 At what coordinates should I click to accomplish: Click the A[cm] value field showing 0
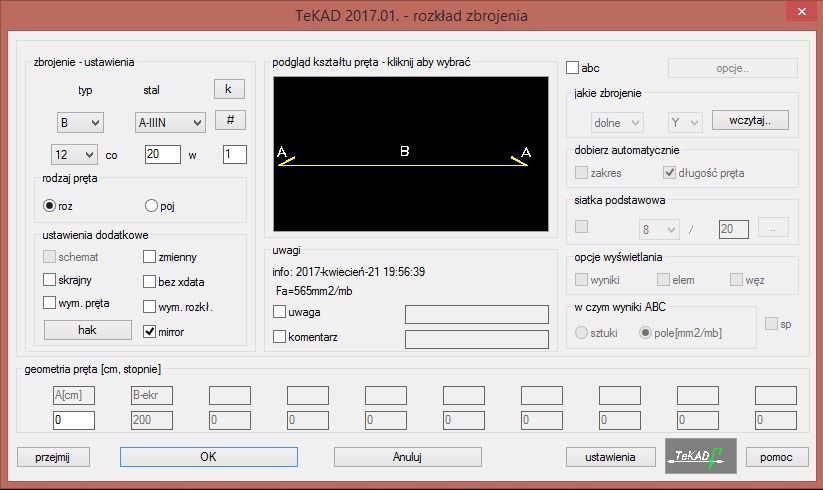(74, 420)
